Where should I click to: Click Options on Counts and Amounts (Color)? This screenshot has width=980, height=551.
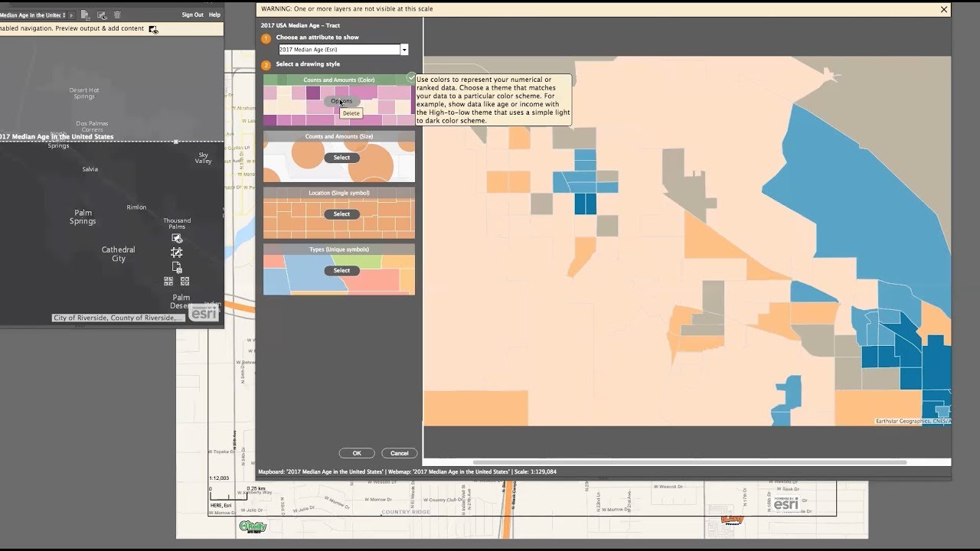click(341, 101)
